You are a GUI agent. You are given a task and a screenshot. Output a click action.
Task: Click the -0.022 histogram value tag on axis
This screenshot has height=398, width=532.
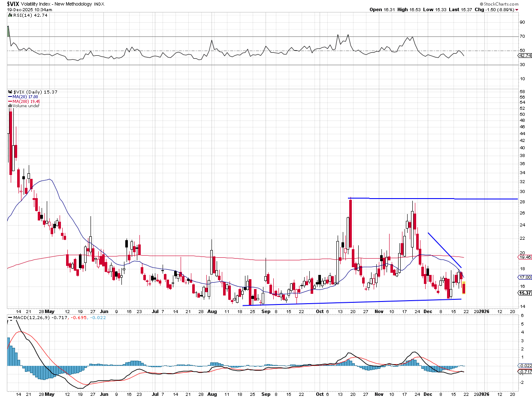coord(525,365)
